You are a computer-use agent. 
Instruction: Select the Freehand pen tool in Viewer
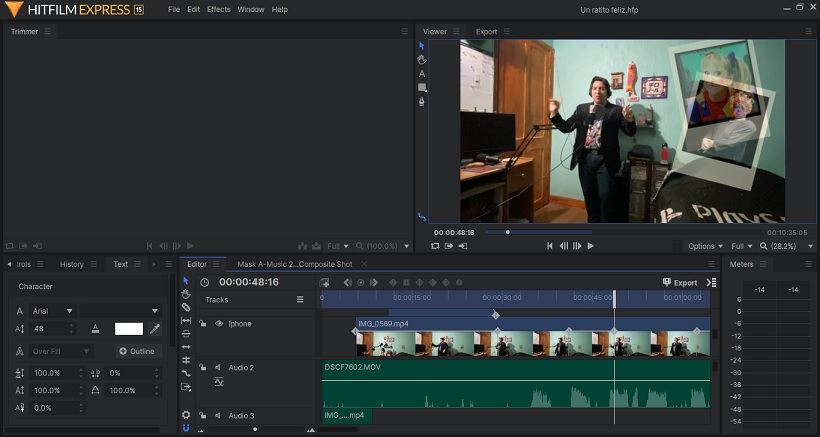point(422,102)
